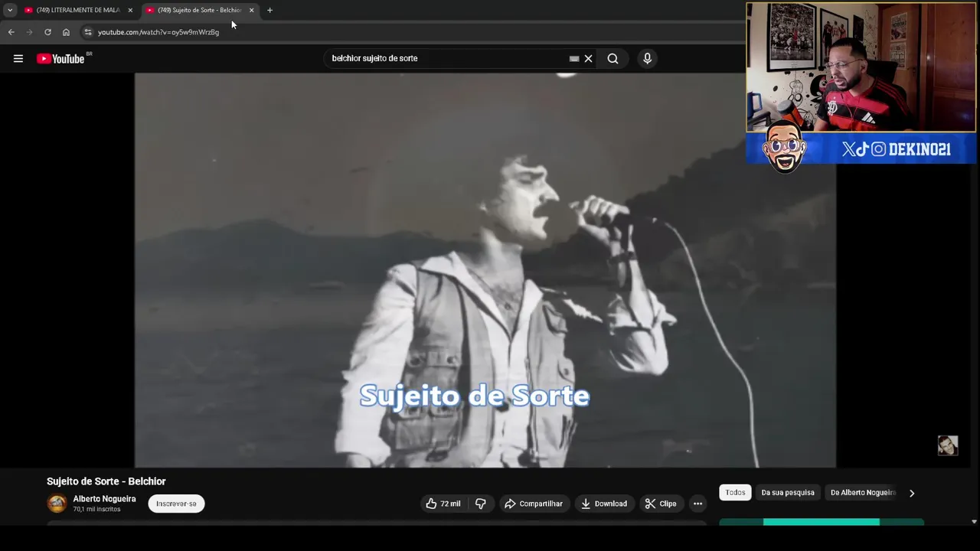Switch to LITERALMENTE DE MALA browser tab
Image resolution: width=980 pixels, height=551 pixels.
click(x=77, y=10)
